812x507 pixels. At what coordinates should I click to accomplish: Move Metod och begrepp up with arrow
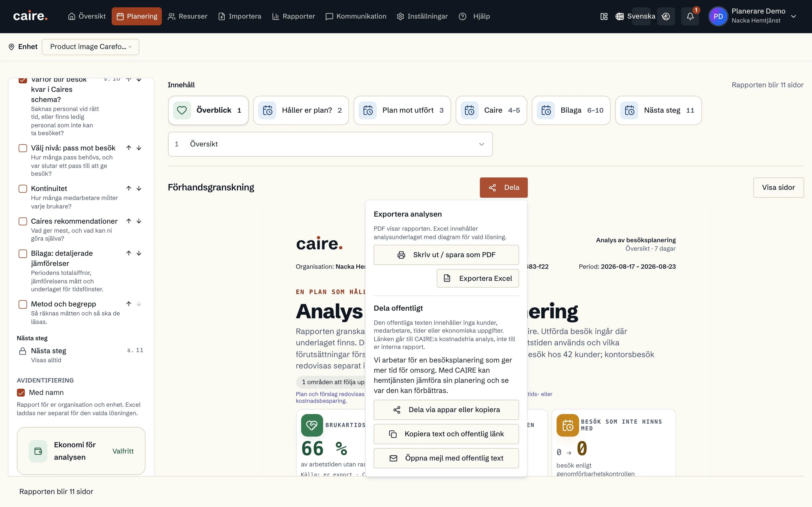[129, 304]
